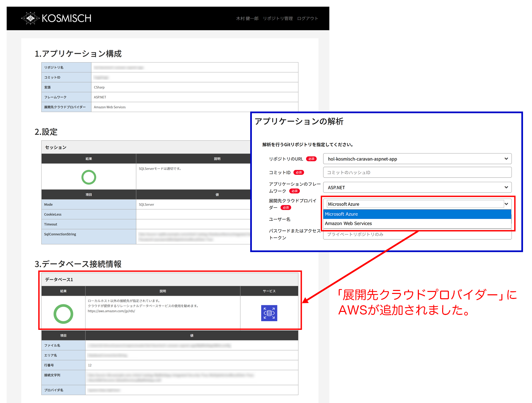532x403 pixels.
Task: Click the KOSMISCH logo in the header
Action: [56, 18]
